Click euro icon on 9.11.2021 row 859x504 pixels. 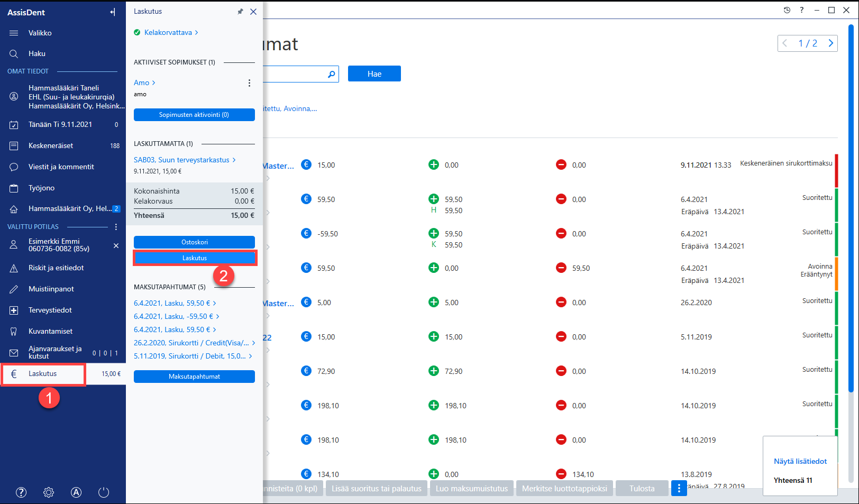[306, 164]
